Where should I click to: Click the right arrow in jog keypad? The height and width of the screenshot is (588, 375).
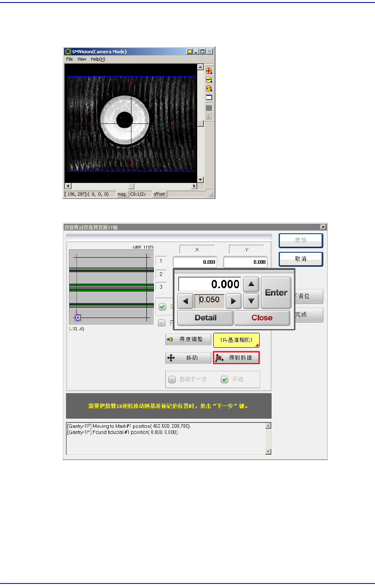234,301
